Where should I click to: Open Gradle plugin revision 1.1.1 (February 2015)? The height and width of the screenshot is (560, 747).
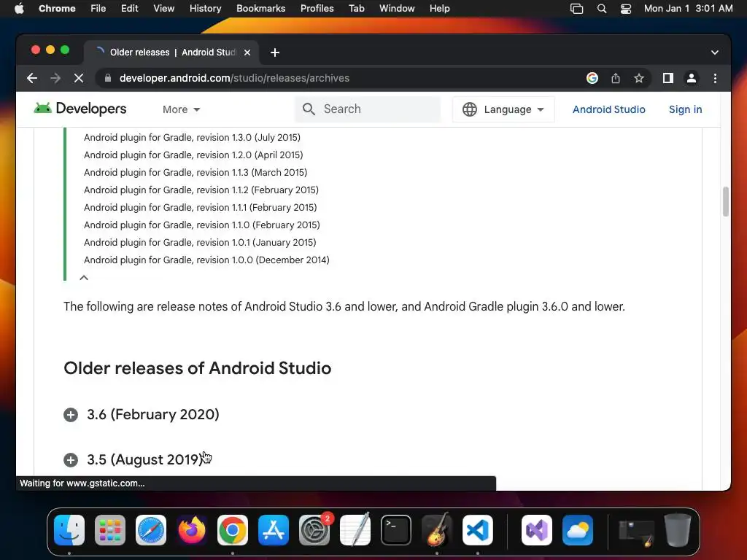tap(200, 208)
